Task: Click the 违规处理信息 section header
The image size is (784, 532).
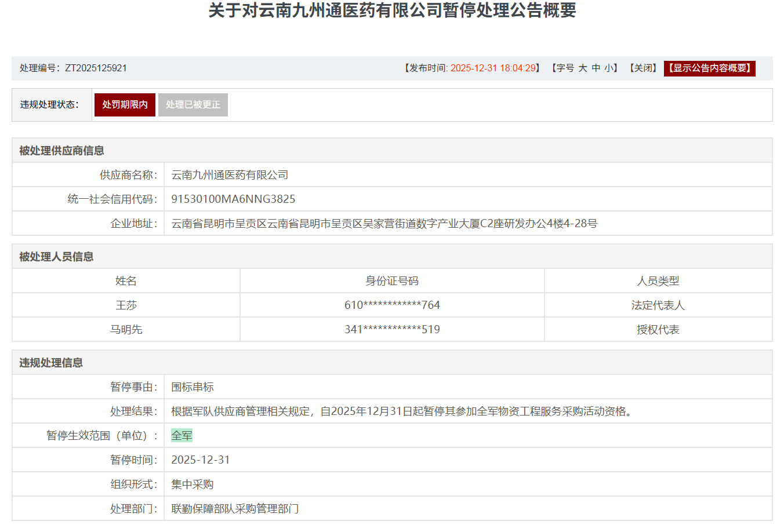Action: click(x=51, y=363)
